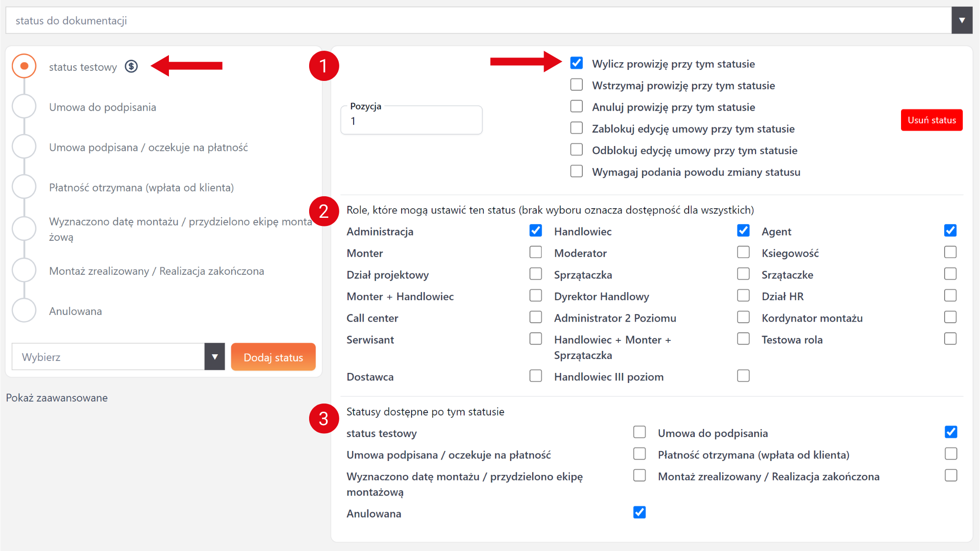
Task: Enable Wymagaj podania powodu zmiany statusu
Action: [x=577, y=171]
